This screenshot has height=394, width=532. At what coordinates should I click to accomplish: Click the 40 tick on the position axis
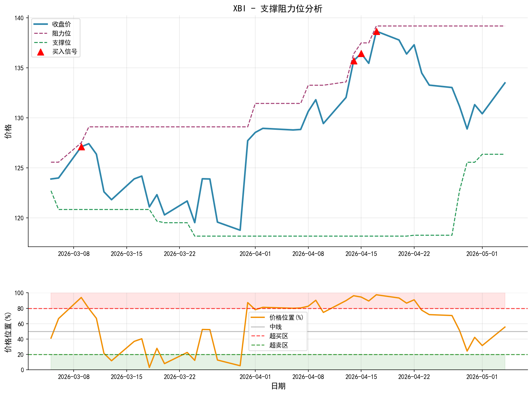(x=21, y=339)
